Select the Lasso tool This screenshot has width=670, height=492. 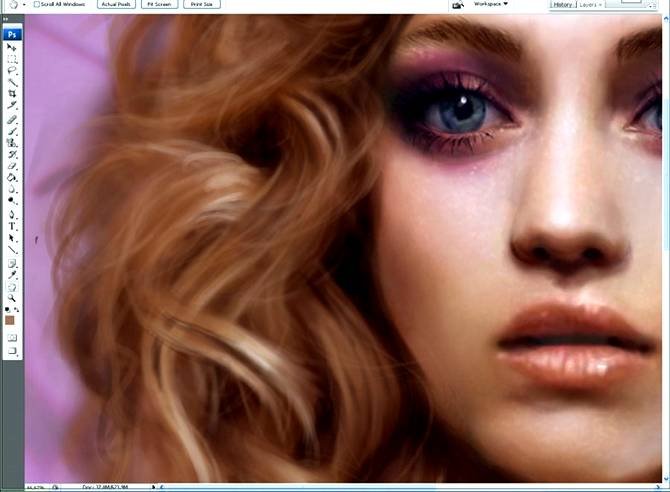coord(13,70)
